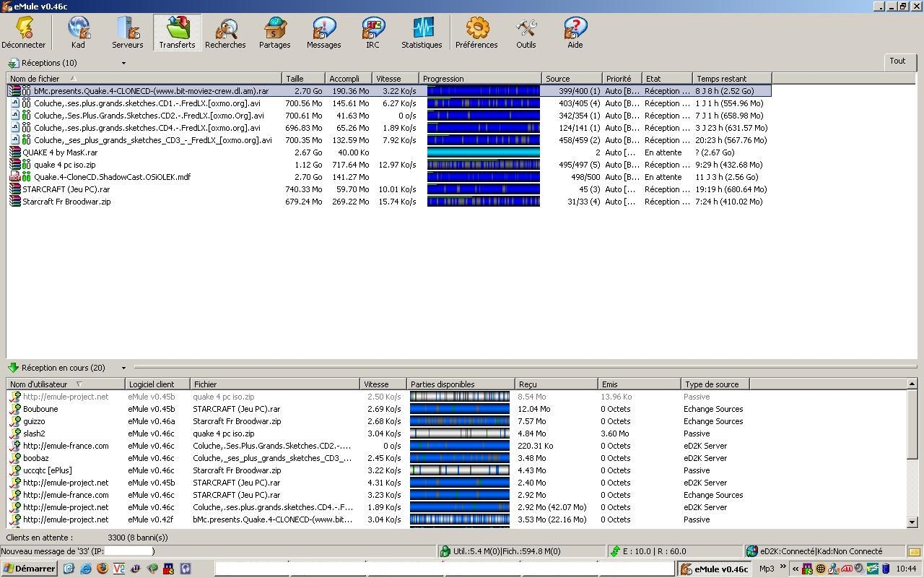Select eMule v0.46c taskbar button
Screen dimensions: 924x578
click(x=715, y=569)
